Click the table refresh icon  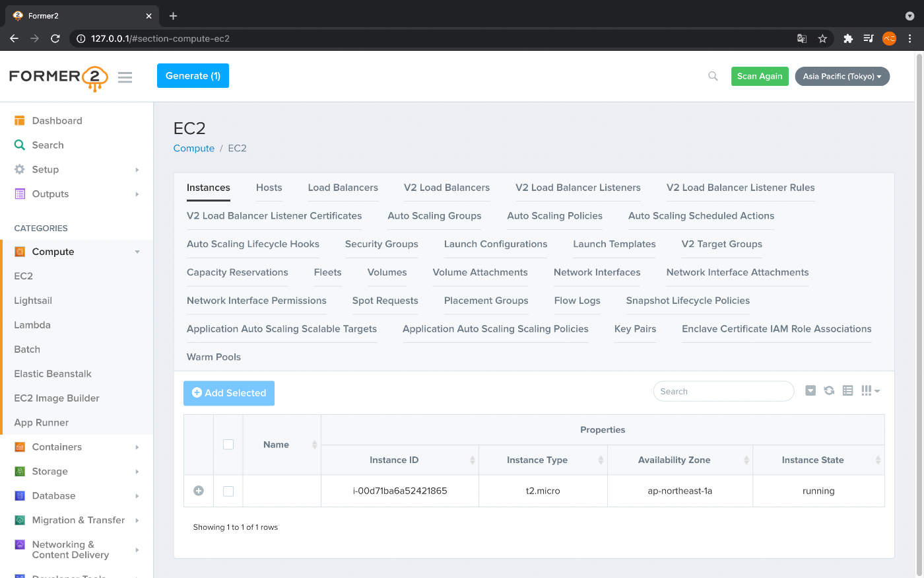coord(829,390)
